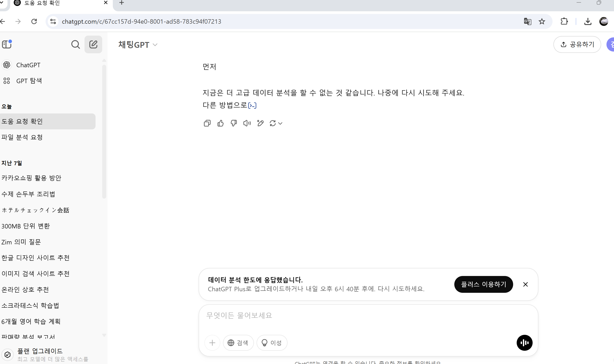Screen dimensions: 614x364
Task: Open the 카카오쇼핑 활용 방안 chat
Action: pyautogui.click(x=47, y=178)
